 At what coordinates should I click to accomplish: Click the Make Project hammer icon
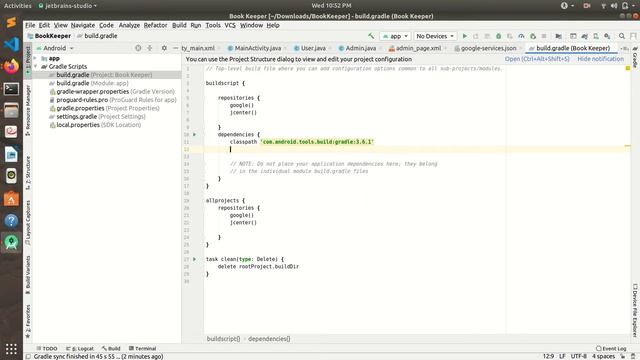tap(371, 36)
